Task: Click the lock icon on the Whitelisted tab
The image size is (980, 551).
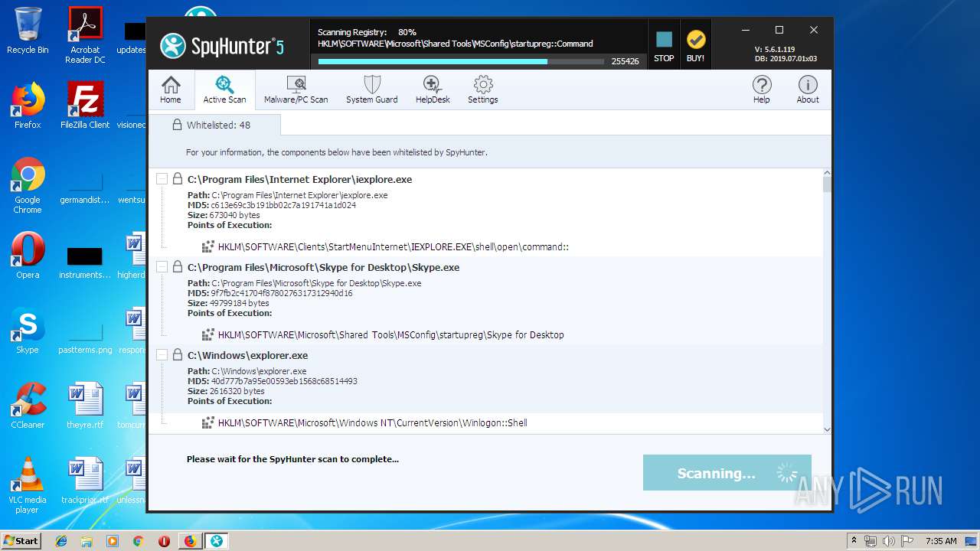Action: 177,125
